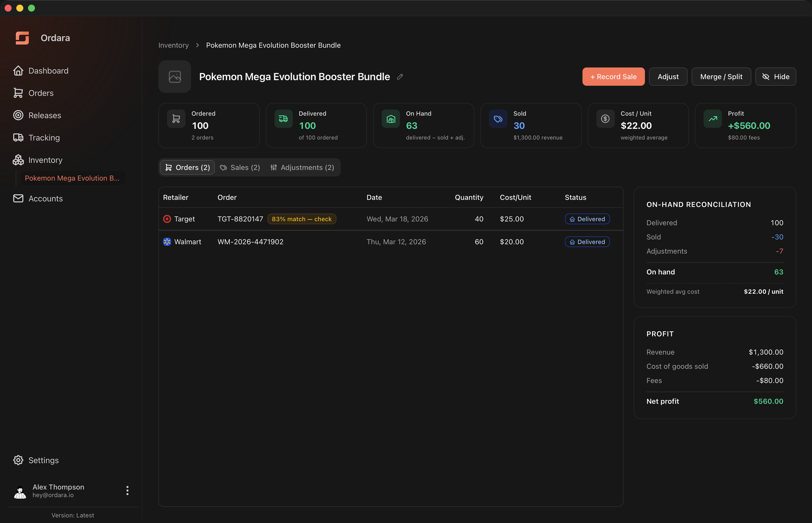Click the product image placeholder thumbnail
Image resolution: width=812 pixels, height=523 pixels.
[175, 77]
